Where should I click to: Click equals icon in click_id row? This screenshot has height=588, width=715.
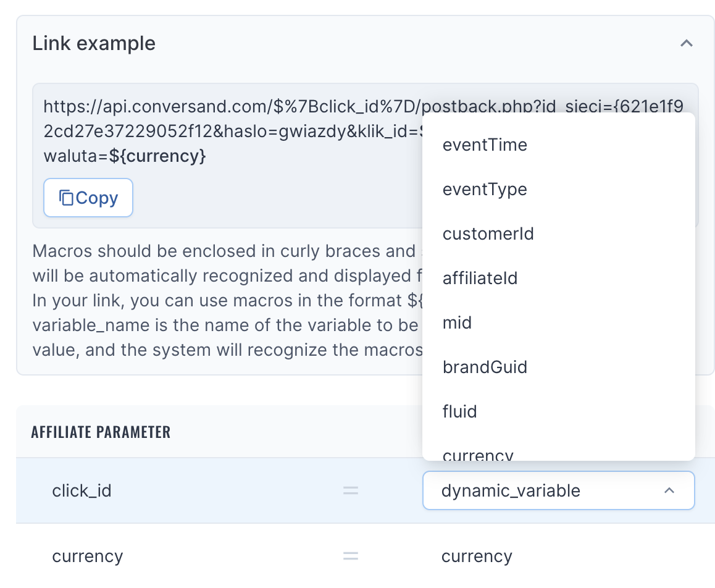click(351, 490)
